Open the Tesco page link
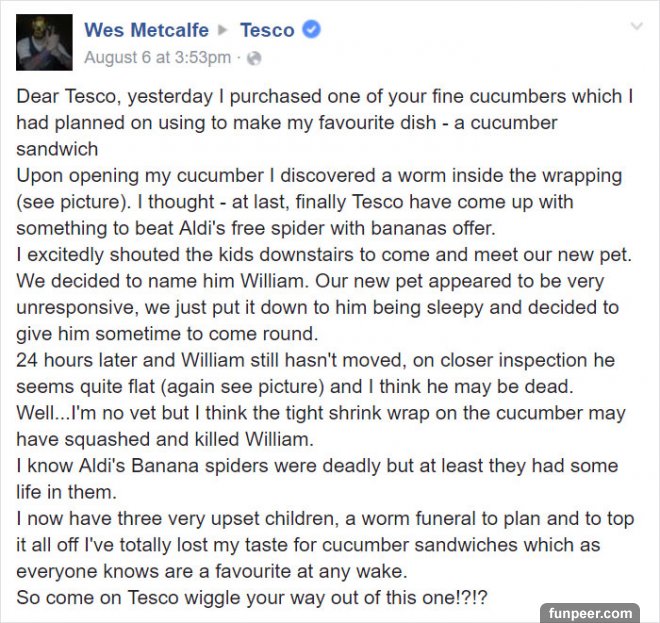Image resolution: width=660 pixels, height=623 pixels. (x=267, y=30)
